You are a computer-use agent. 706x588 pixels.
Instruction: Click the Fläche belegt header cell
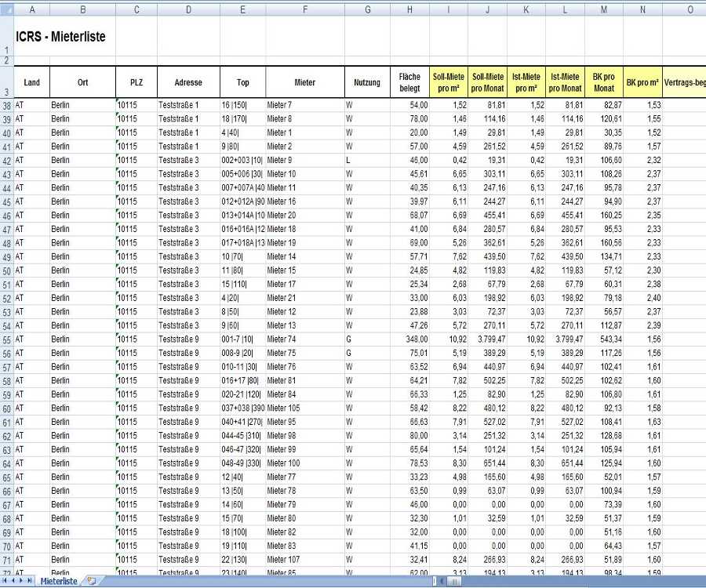click(x=409, y=82)
